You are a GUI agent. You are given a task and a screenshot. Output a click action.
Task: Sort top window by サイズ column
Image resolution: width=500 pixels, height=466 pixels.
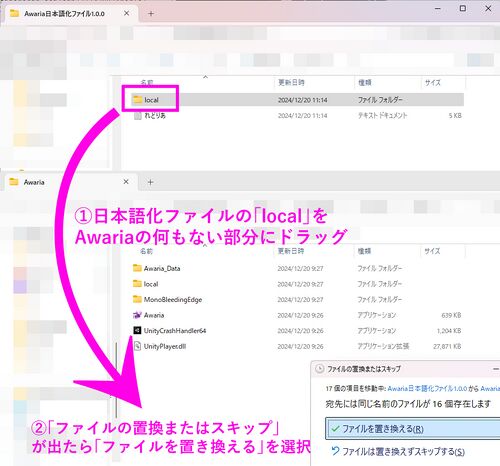[x=433, y=82]
